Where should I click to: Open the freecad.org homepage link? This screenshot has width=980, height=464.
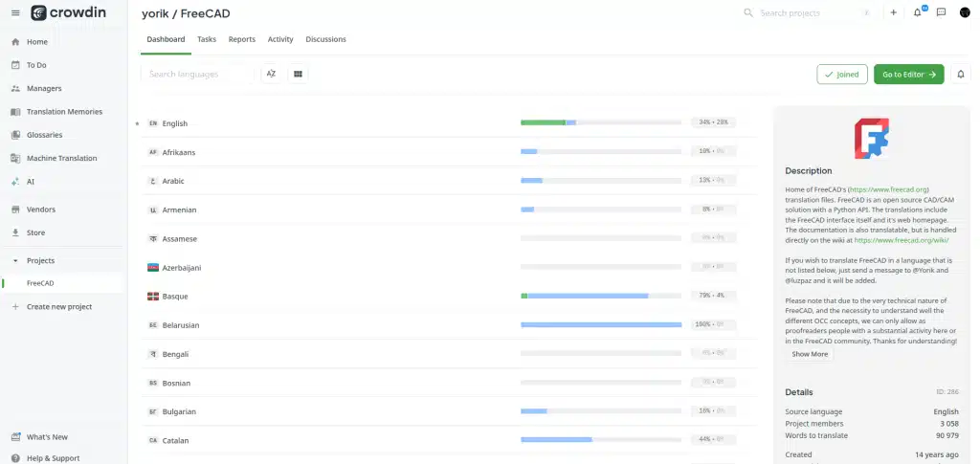tap(889, 189)
